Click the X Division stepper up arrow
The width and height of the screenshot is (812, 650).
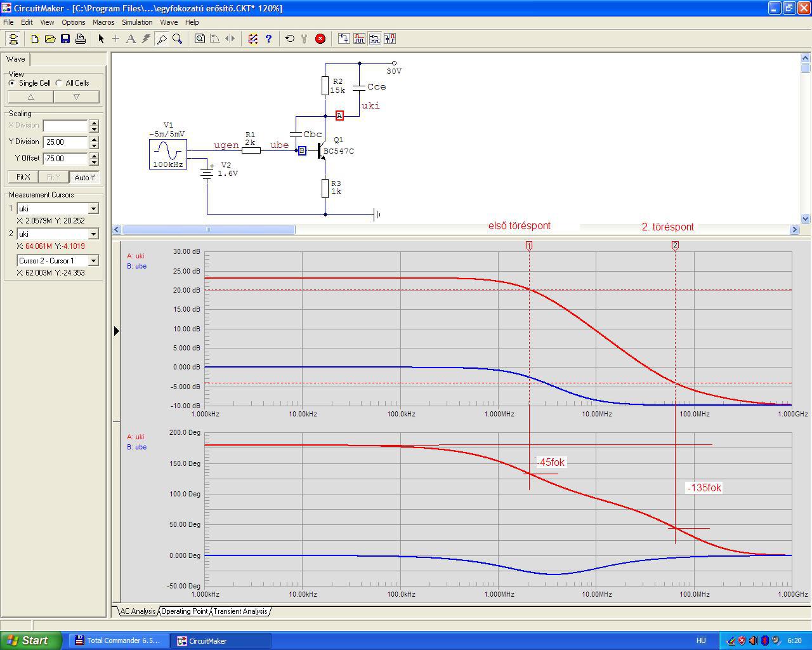pyautogui.click(x=95, y=123)
